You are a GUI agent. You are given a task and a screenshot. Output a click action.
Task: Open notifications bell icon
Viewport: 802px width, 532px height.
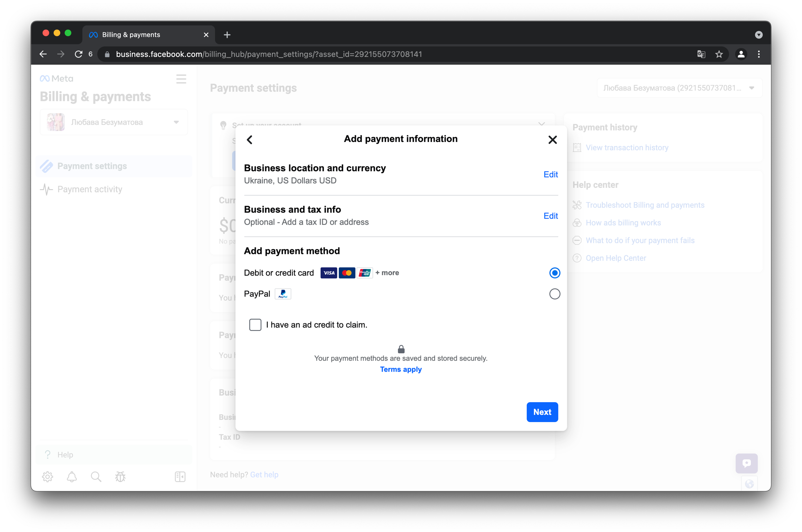click(72, 476)
